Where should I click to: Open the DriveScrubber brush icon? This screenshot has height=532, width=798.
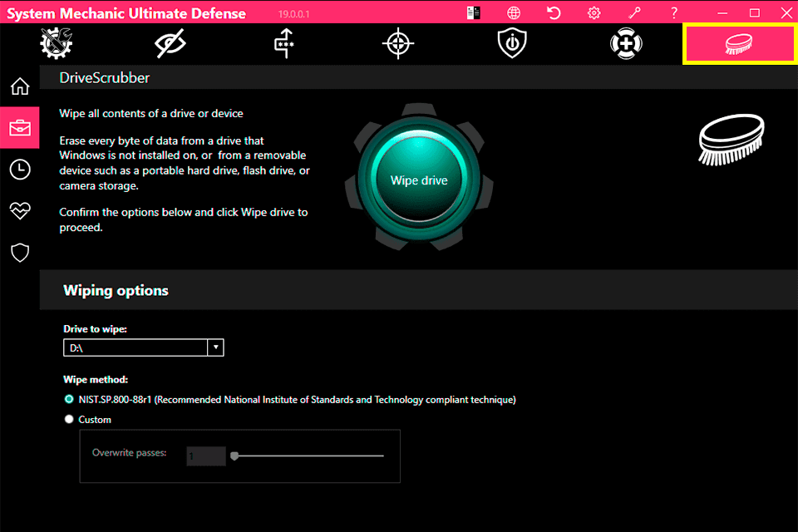point(739,43)
